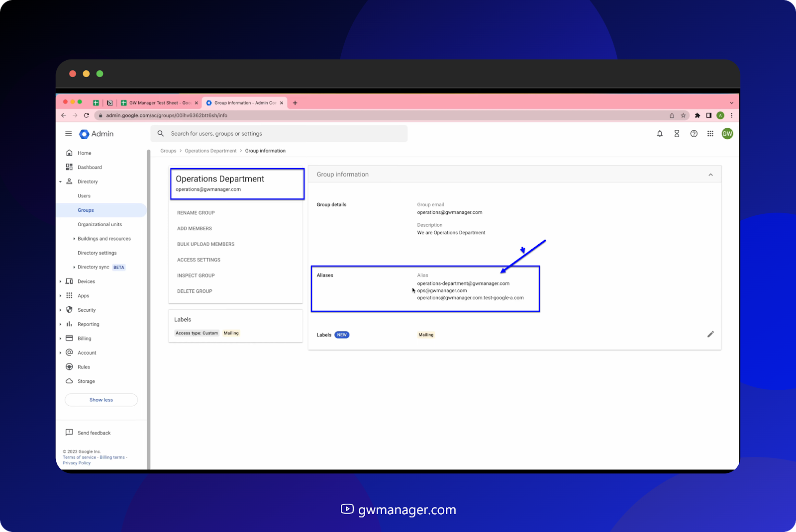Click ACCESS SETTINGS
796x532 pixels.
199,260
